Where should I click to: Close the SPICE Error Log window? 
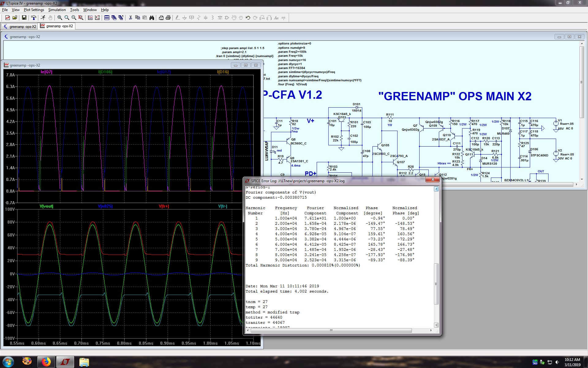click(433, 180)
